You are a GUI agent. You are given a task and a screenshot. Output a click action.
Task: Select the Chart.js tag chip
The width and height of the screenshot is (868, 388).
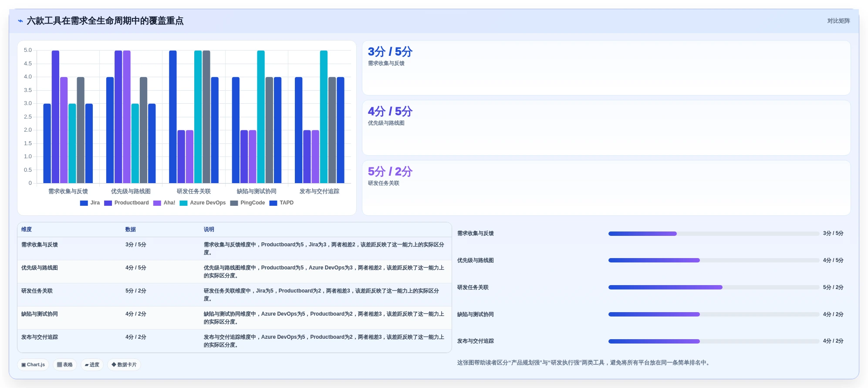(x=33, y=365)
